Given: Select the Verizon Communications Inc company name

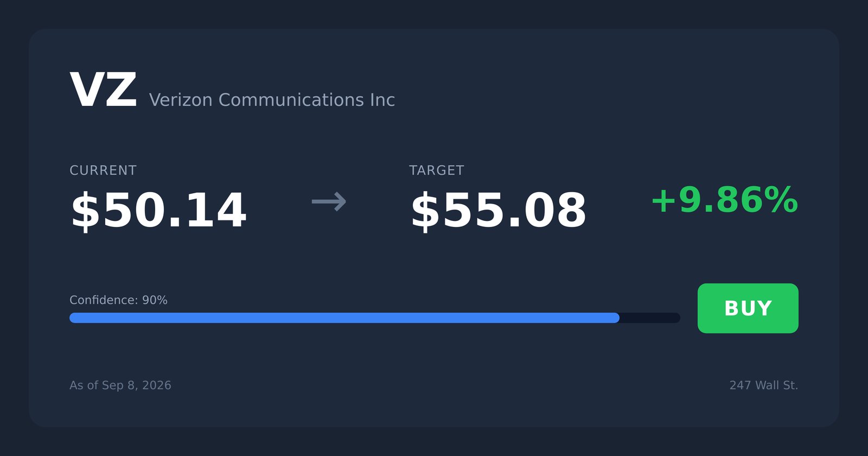Looking at the screenshot, I should click(272, 100).
